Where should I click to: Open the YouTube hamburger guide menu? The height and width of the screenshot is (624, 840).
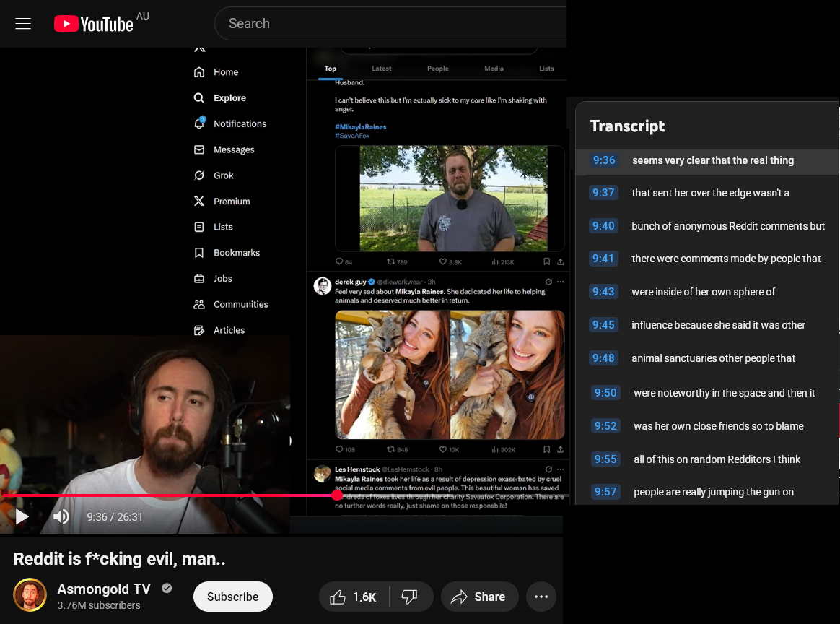click(23, 24)
